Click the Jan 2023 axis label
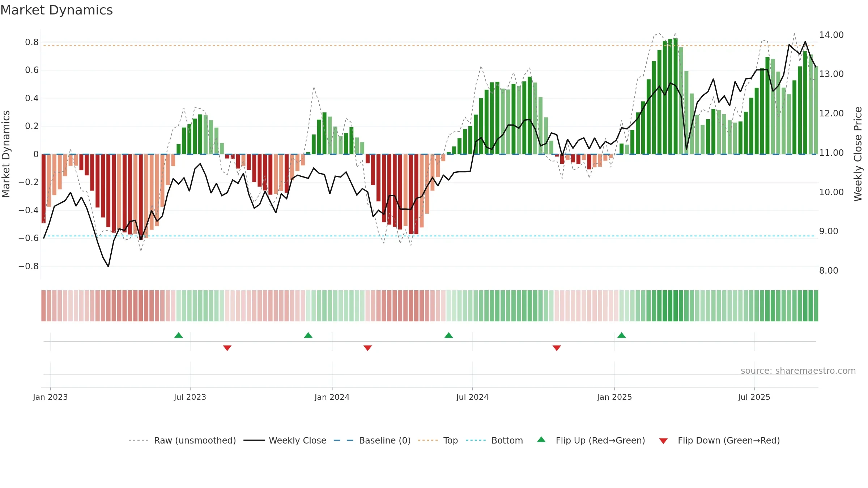868x488 pixels. (x=50, y=397)
